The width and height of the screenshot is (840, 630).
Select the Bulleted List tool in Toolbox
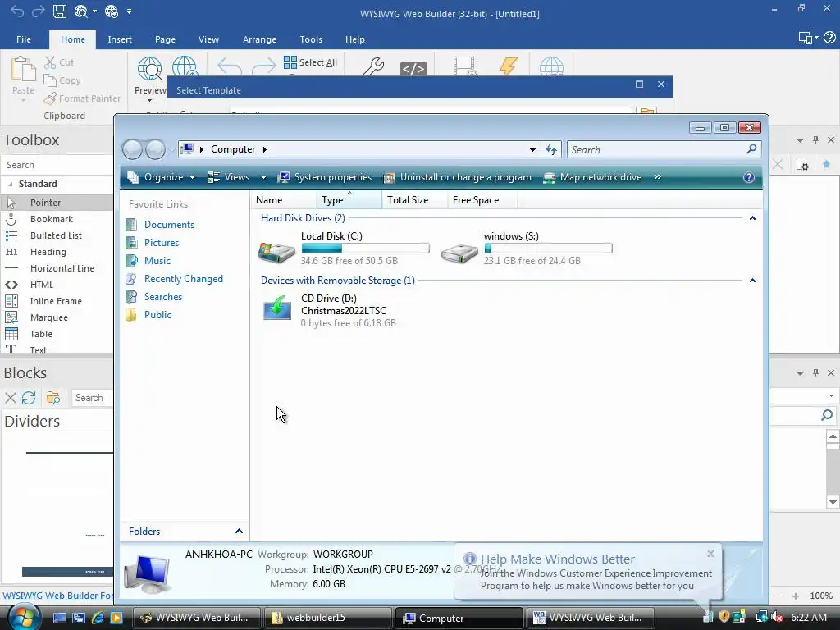coord(57,235)
